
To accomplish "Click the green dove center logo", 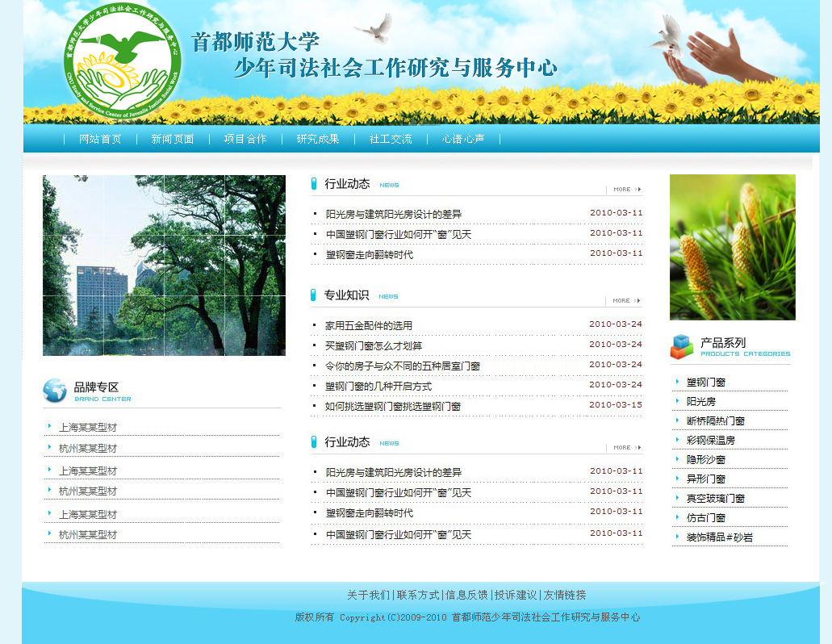I will coord(123,61).
